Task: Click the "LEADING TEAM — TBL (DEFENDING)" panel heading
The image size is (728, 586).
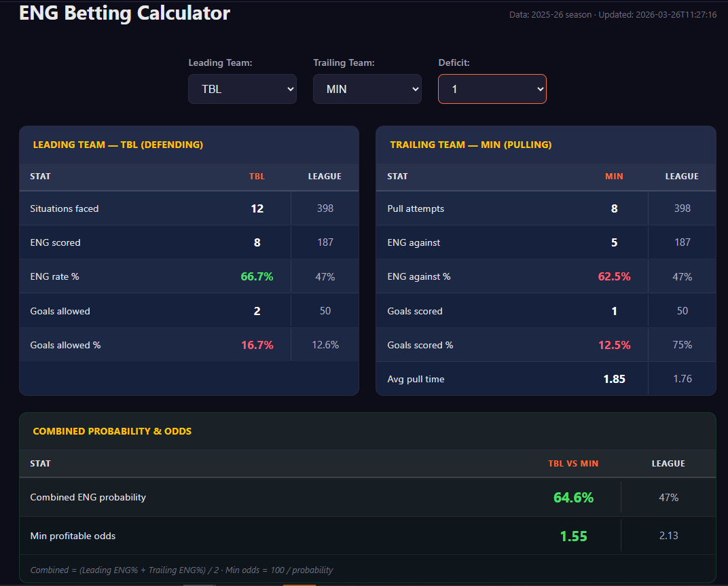Action: pos(118,145)
